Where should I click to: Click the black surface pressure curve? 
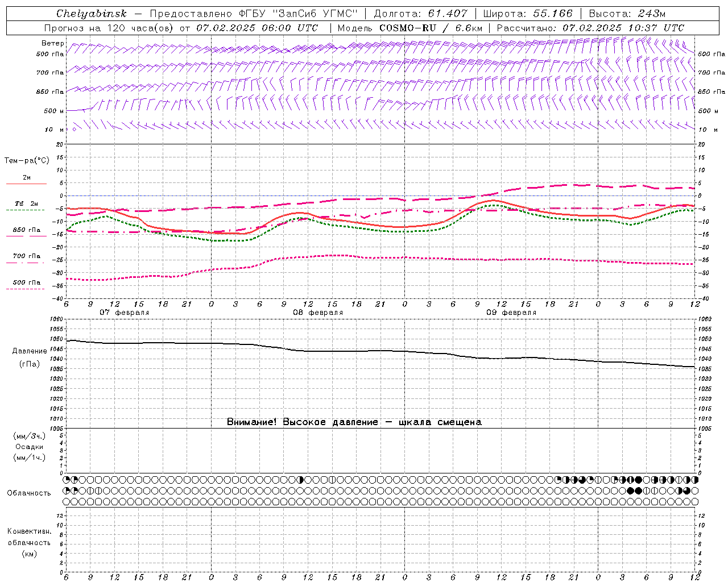381,351
